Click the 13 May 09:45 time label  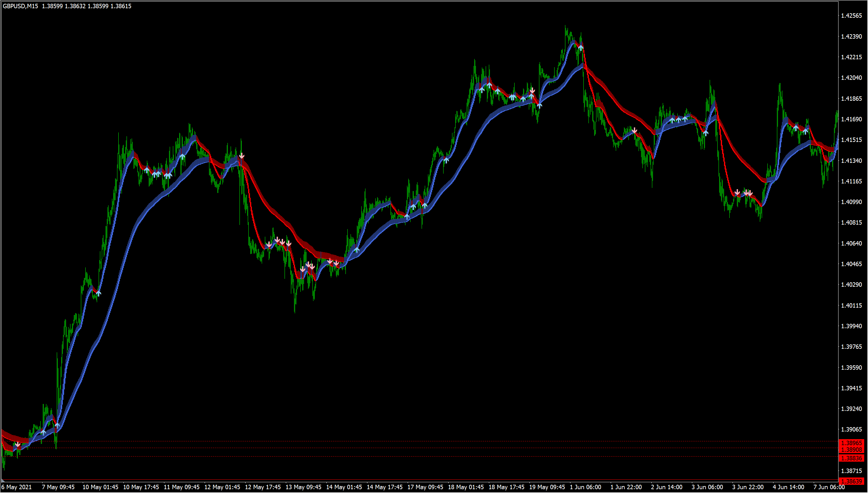click(303, 487)
